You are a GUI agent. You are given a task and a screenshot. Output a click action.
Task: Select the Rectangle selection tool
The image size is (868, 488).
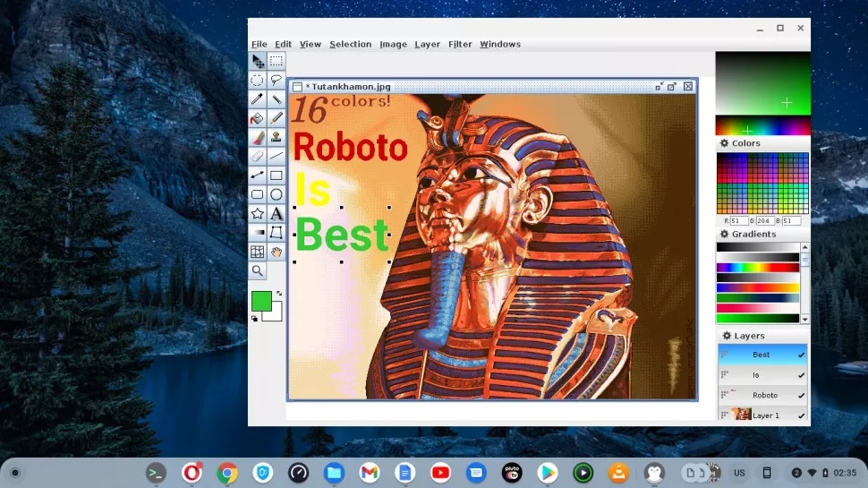point(277,61)
